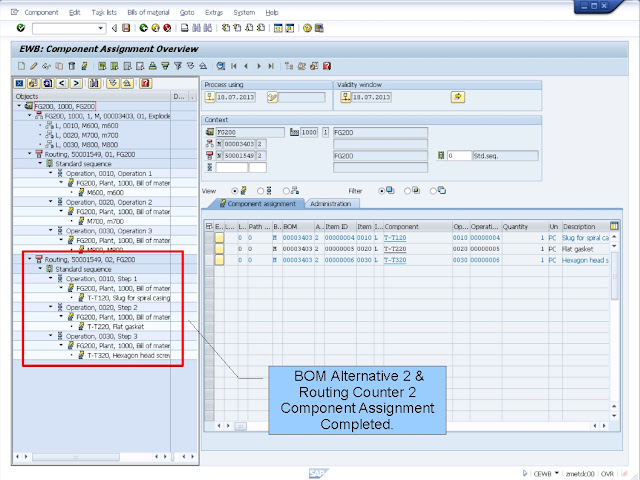Click the yellow Exit icon
The image size is (640, 480).
coord(155,28)
